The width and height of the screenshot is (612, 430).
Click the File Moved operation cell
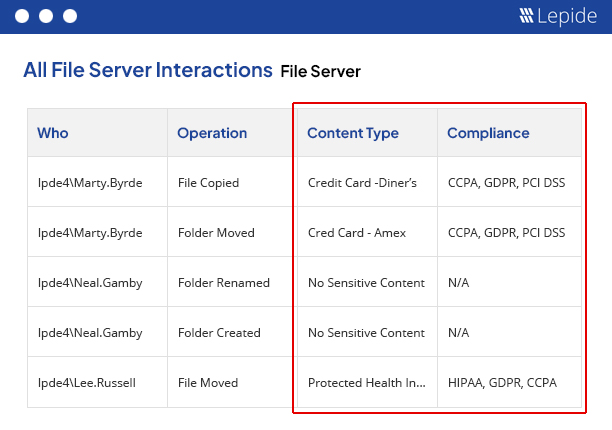point(208,383)
